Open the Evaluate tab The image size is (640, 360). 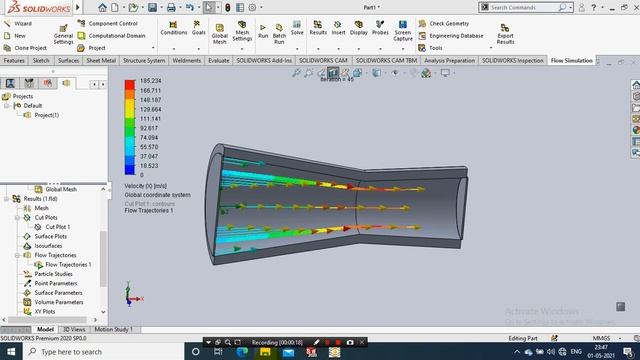pyautogui.click(x=219, y=60)
